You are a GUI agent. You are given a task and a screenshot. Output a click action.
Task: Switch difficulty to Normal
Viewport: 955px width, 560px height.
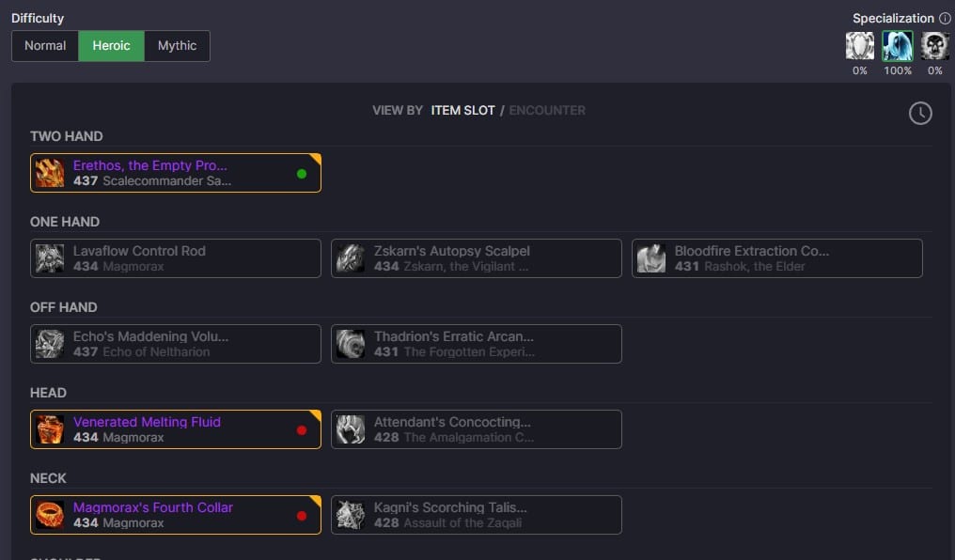click(45, 46)
